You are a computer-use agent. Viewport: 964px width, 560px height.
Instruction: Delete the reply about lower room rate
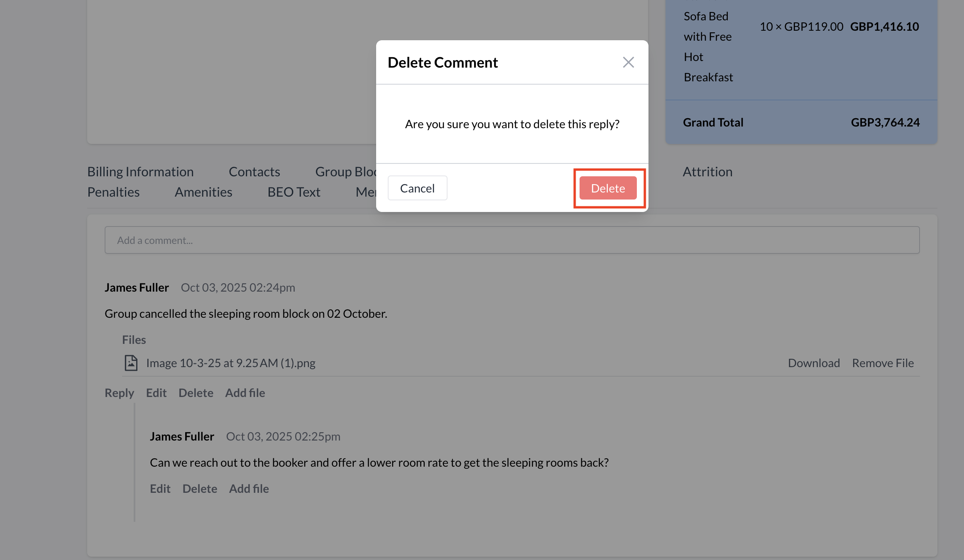coord(200,489)
